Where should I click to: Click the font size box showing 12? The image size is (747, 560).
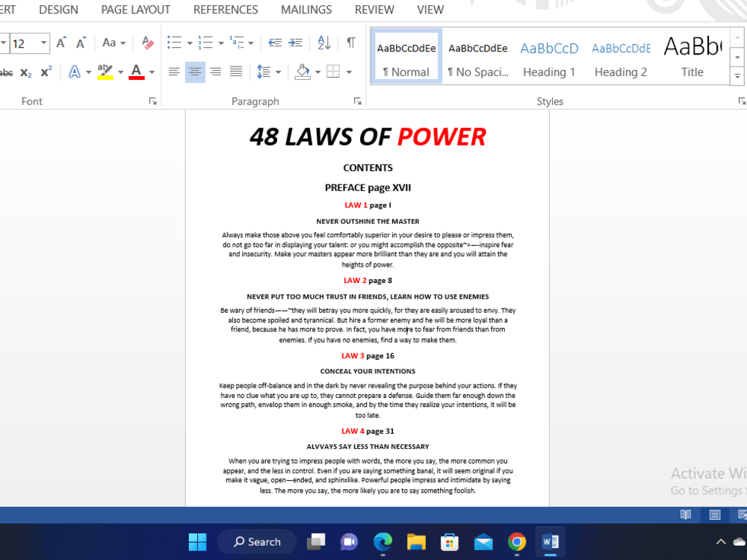click(23, 44)
